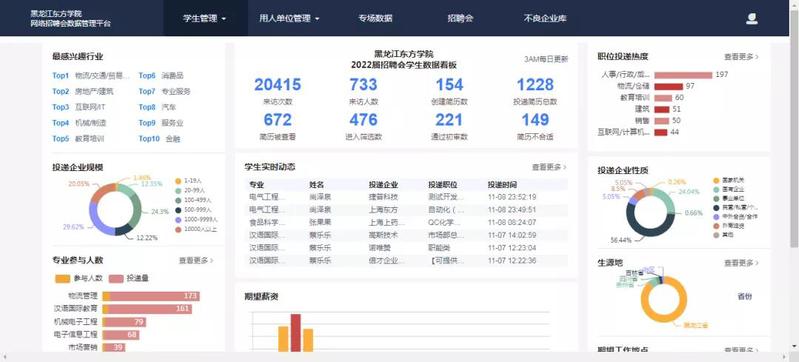799x362 pixels.
Task: Click the Top1 industry entry
Action: coord(91,75)
